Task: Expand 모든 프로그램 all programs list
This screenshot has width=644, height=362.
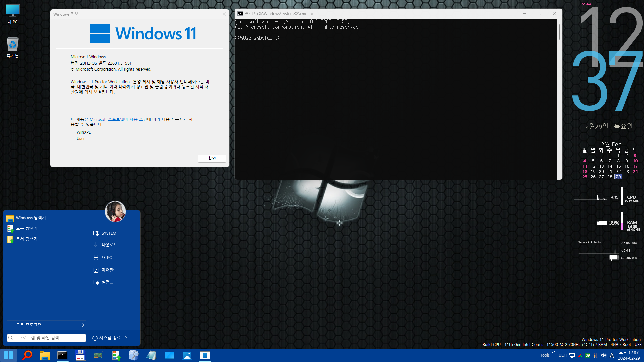Action: [46, 325]
